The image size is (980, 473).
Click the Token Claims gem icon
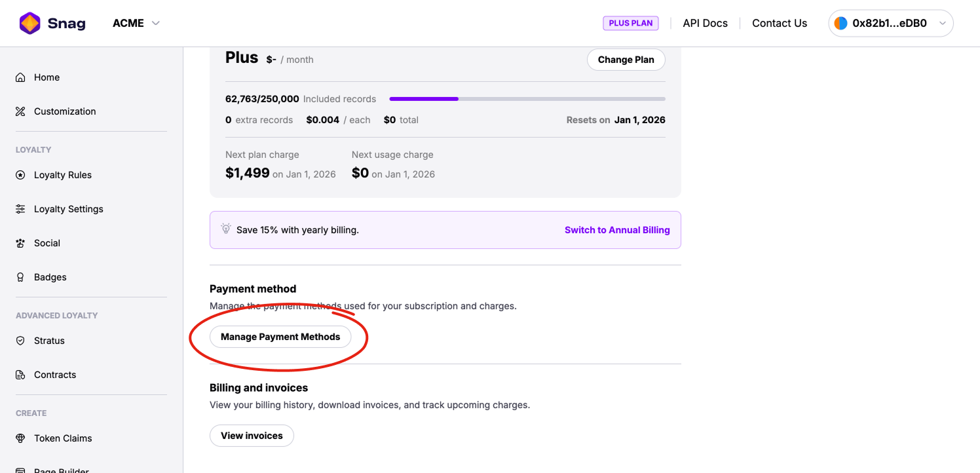tap(20, 438)
